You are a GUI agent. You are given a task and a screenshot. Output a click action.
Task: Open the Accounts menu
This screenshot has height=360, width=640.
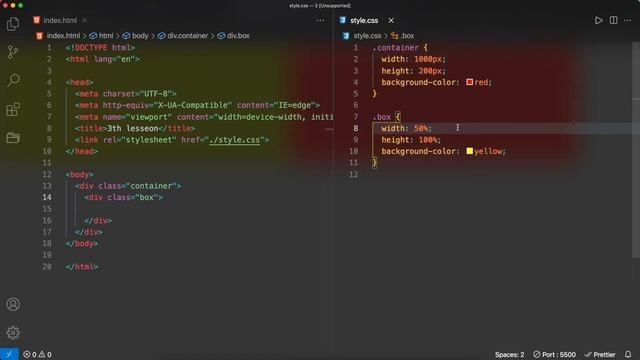coord(13,304)
